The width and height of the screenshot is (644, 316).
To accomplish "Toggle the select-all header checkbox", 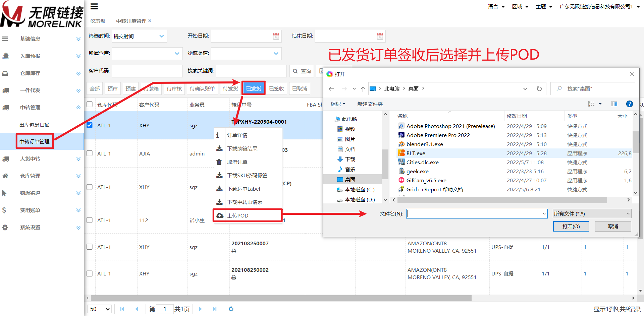I will click(90, 104).
